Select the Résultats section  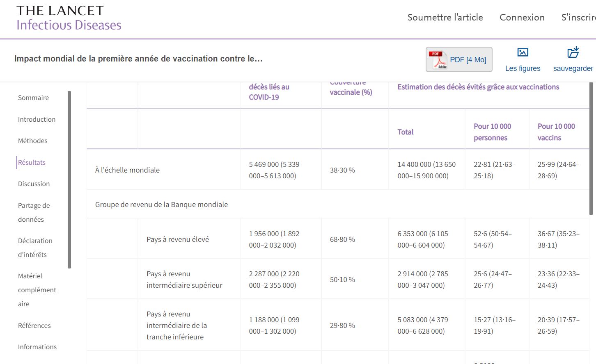[32, 162]
